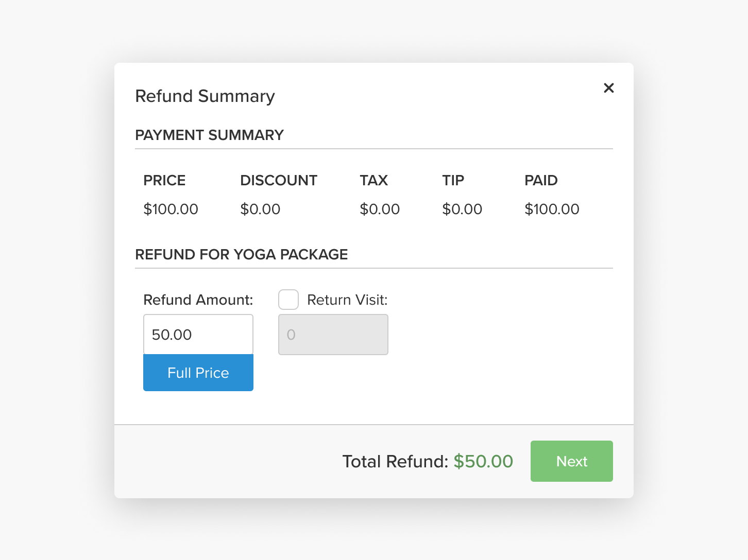Click the $100.00 paid amount
Screen dimensions: 748x560
552,209
